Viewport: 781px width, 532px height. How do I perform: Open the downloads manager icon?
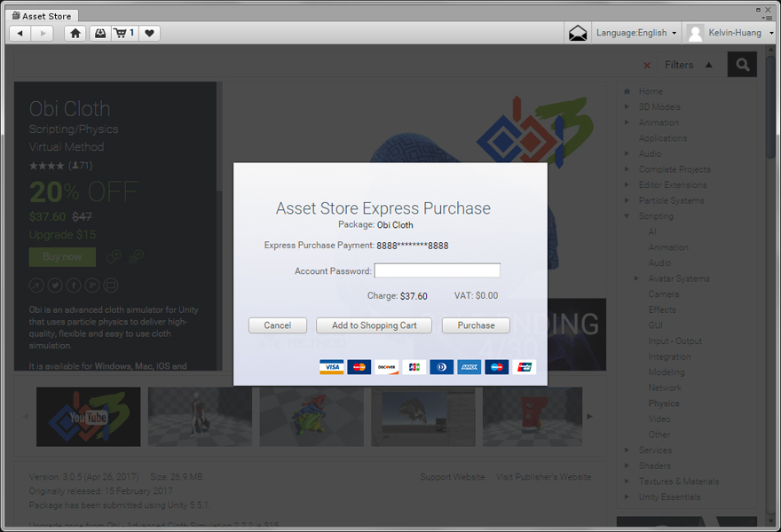click(x=100, y=34)
